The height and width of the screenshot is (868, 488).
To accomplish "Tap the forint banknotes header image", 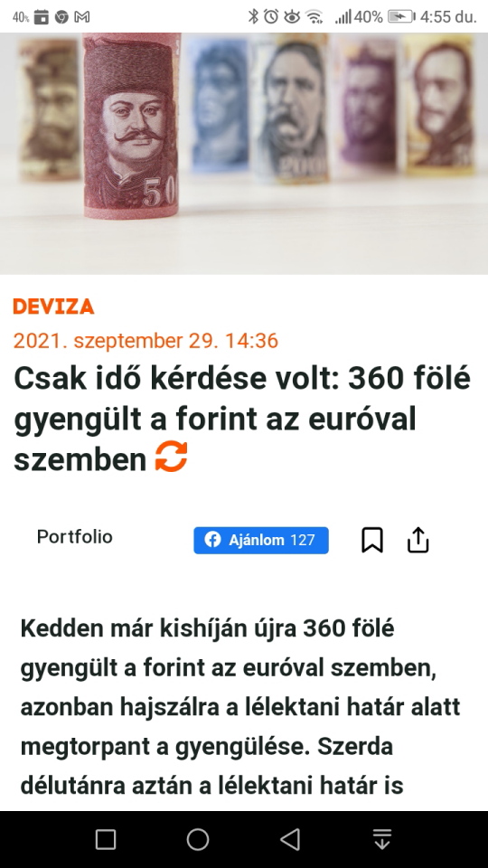I will click(244, 154).
